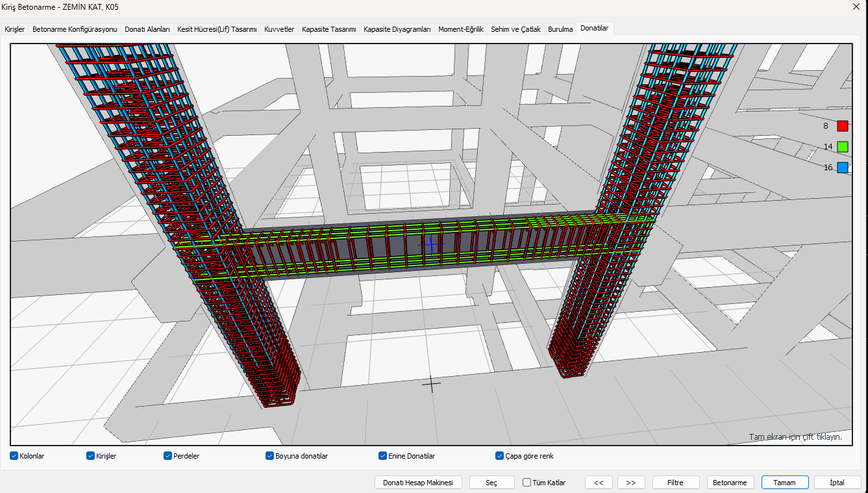Screen dimensions: 868x493
Task: Enable the Tüm Katlar checkbox
Action: [x=527, y=483]
